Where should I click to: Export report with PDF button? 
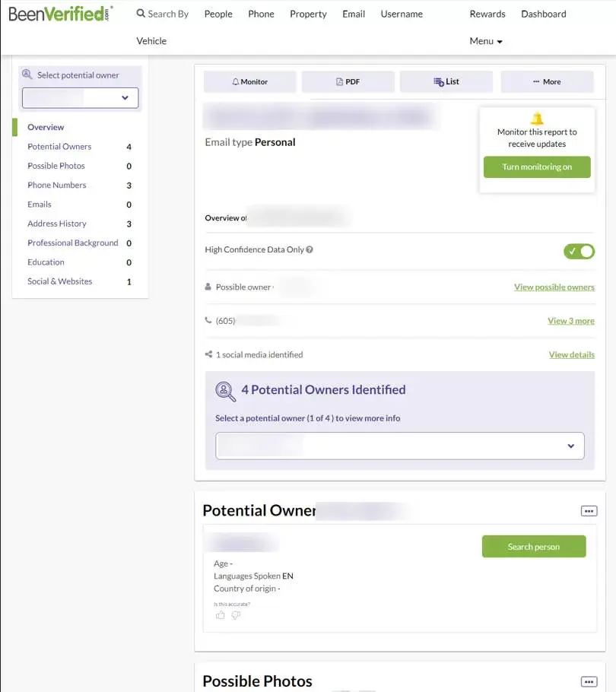coord(348,81)
